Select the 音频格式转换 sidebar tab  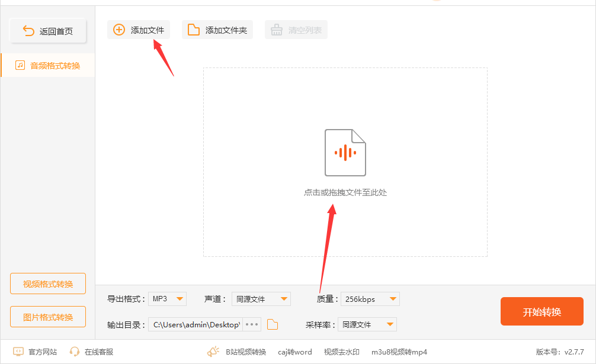pyautogui.click(x=48, y=65)
